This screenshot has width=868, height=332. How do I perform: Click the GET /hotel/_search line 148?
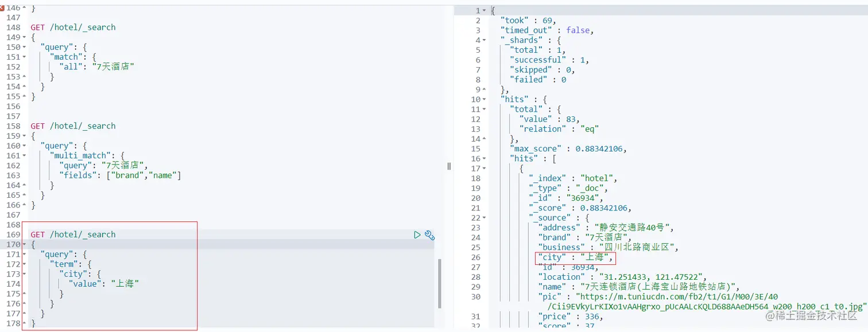[x=73, y=28]
